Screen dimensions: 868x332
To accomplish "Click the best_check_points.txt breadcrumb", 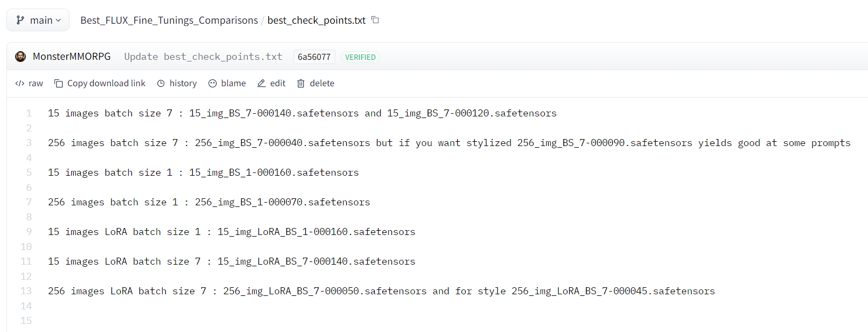I will pos(316,20).
